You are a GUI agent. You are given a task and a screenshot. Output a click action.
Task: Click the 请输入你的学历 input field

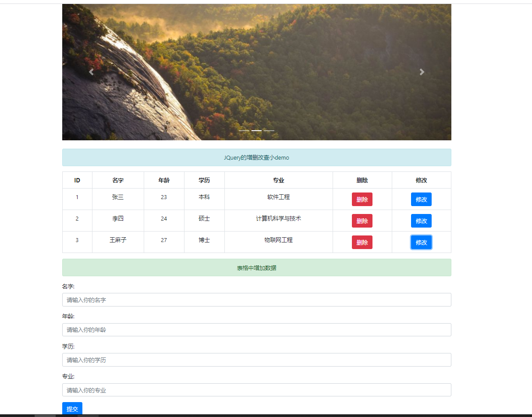tap(257, 360)
